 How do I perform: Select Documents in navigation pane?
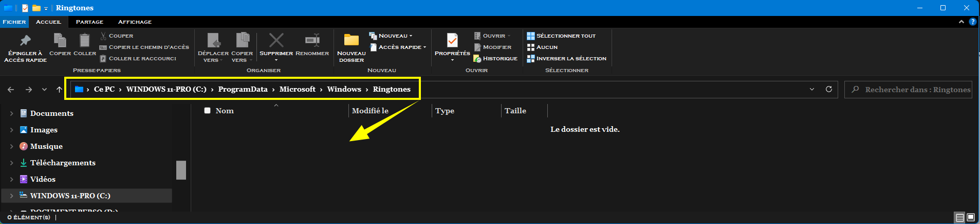click(x=51, y=113)
